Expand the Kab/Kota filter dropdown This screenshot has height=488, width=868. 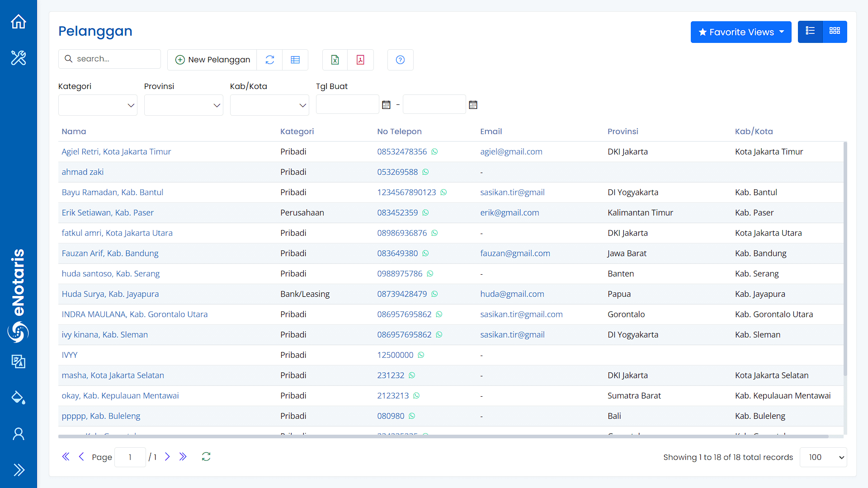(x=269, y=105)
